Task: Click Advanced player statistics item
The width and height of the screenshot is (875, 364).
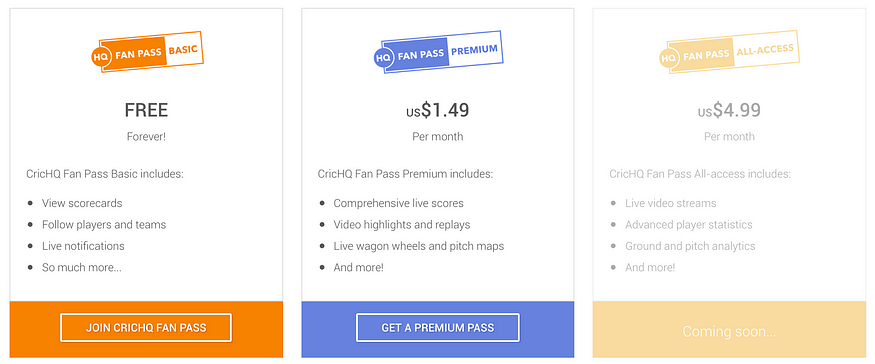Action: click(x=689, y=225)
